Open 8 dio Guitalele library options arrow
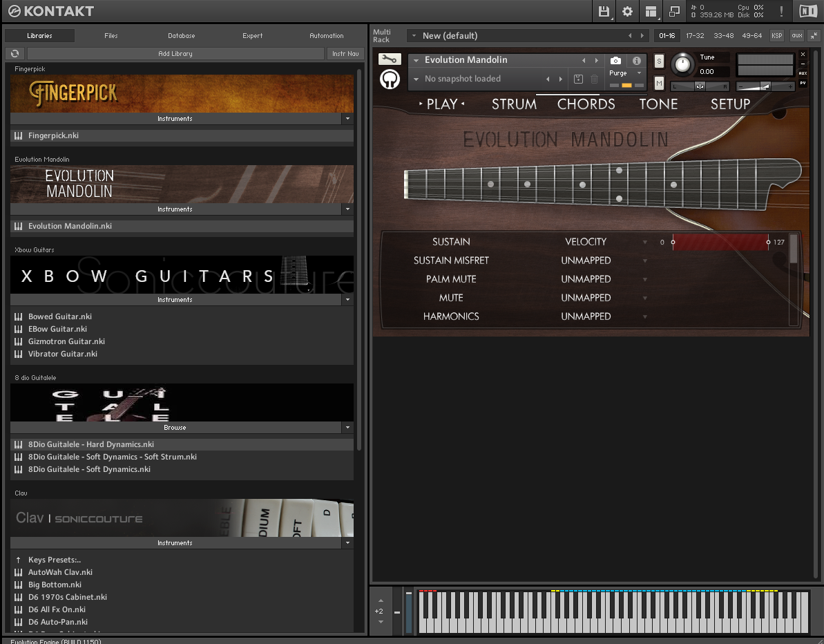 347,428
